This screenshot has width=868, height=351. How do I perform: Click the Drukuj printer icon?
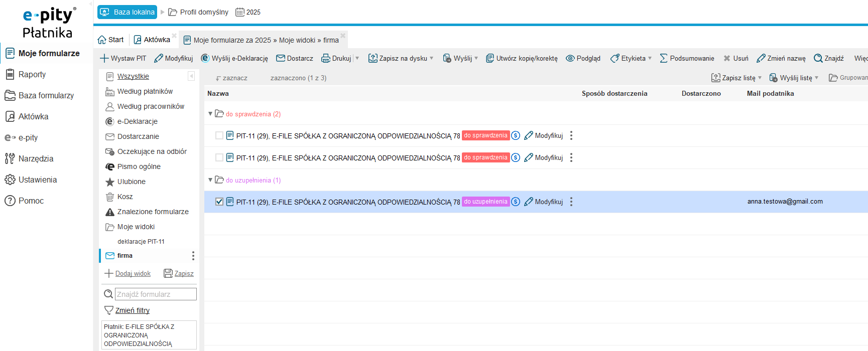point(326,58)
